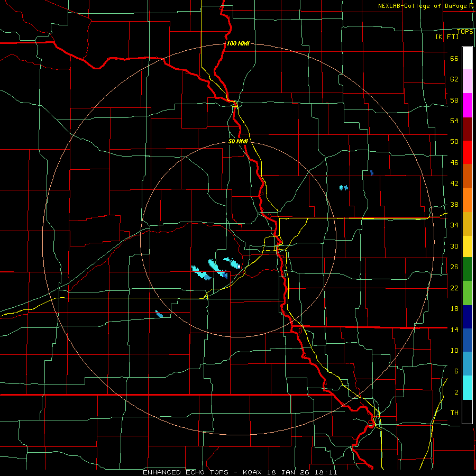Click legend value "22"
This screenshot has height=476, width=476.
(454, 288)
